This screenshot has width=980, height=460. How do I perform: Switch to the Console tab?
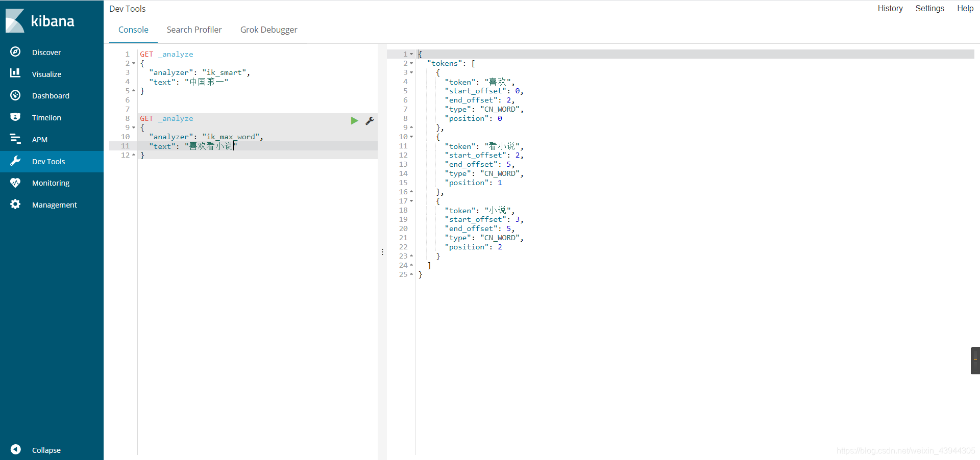133,30
